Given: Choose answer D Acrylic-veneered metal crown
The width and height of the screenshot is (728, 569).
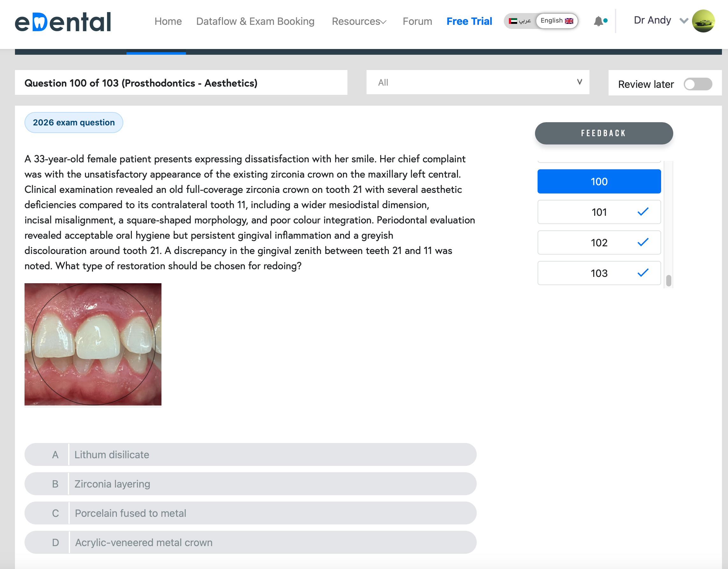Looking at the screenshot, I should coord(250,542).
